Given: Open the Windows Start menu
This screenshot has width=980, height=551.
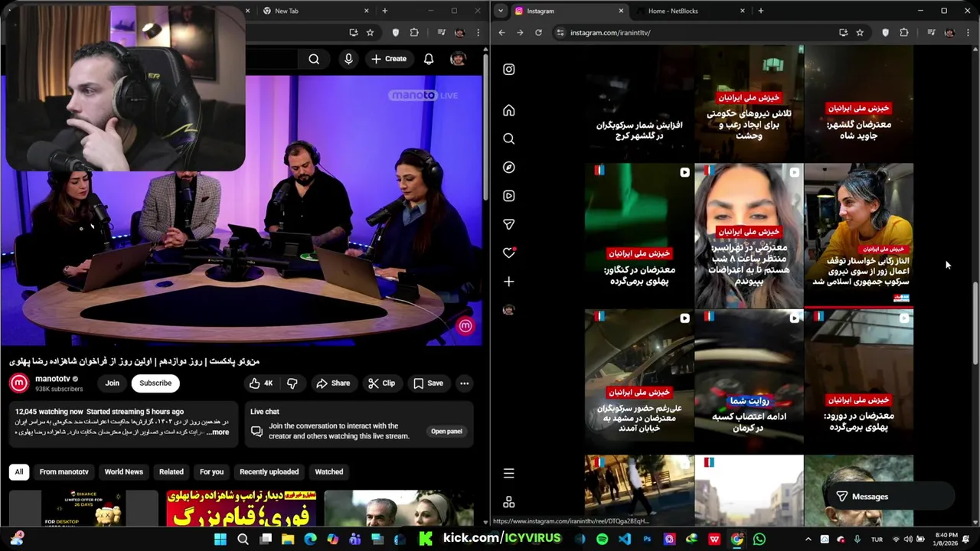Looking at the screenshot, I should [x=220, y=539].
